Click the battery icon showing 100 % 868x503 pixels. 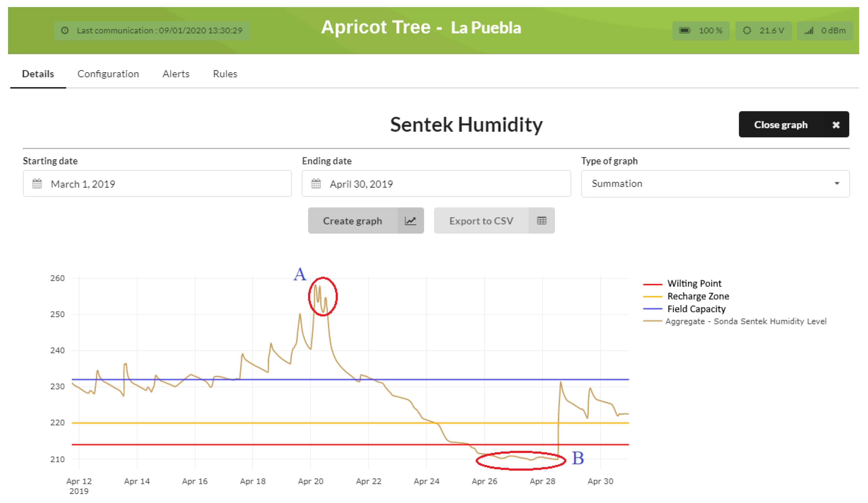684,30
